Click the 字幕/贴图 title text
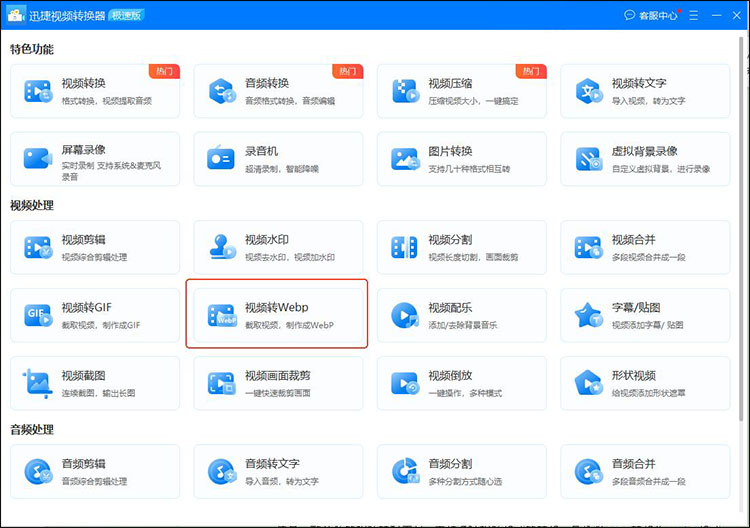The image size is (750, 528). point(636,308)
